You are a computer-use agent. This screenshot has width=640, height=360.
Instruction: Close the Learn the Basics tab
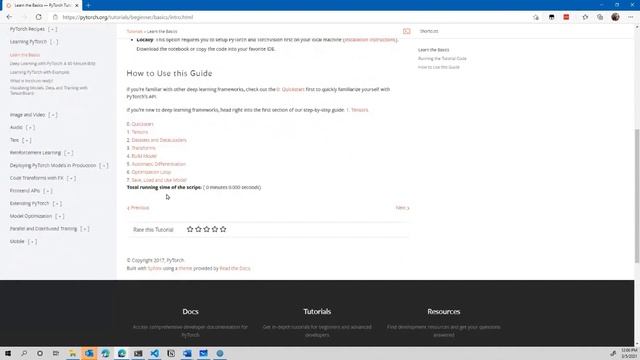(76, 5)
